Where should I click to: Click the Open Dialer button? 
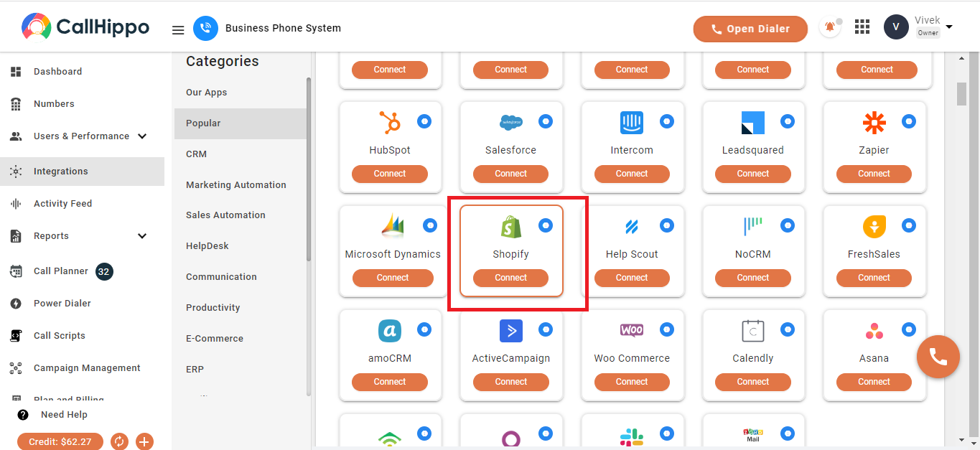click(750, 29)
